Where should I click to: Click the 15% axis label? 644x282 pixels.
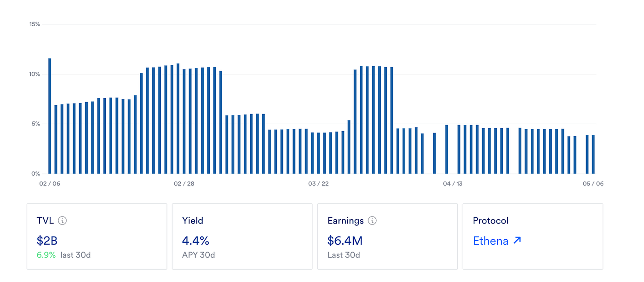(x=35, y=24)
